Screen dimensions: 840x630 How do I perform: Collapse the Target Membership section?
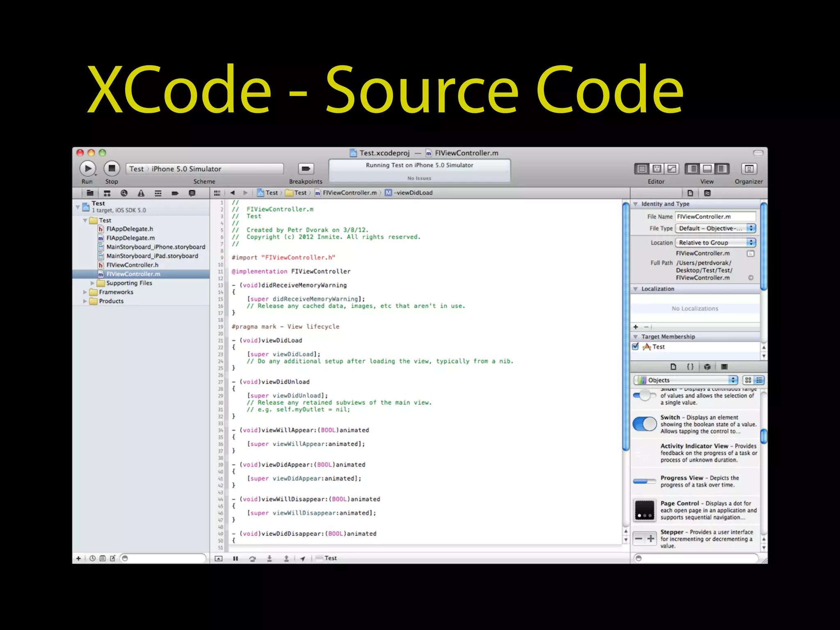[x=635, y=337]
